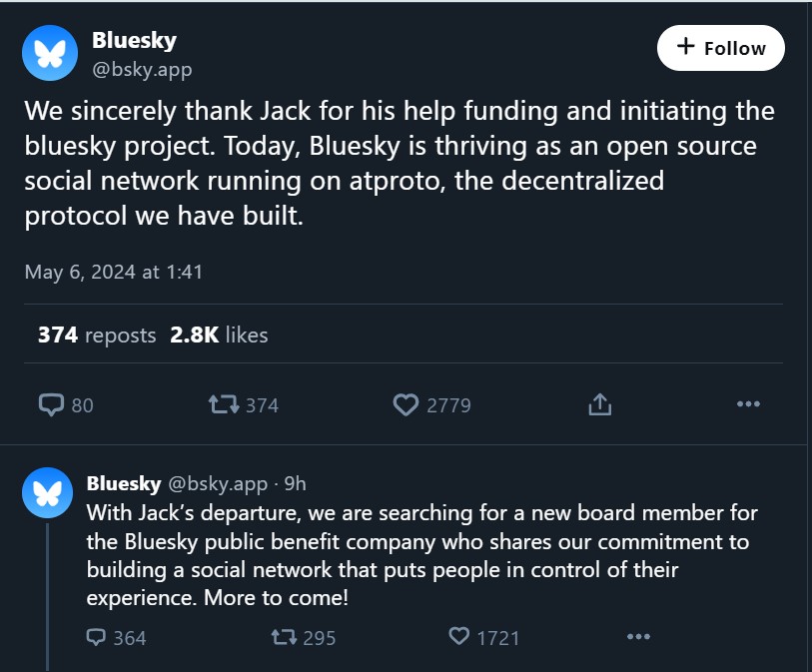Repost the reply with 295 reposts
Image resolution: width=812 pixels, height=672 pixels.
(284, 637)
